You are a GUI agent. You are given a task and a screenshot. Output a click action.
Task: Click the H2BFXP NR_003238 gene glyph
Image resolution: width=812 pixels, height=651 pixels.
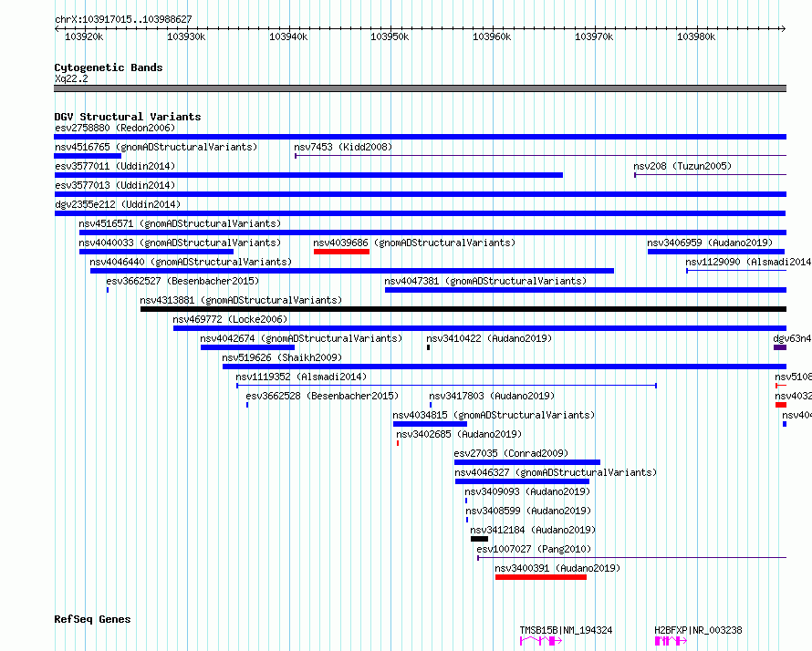[x=671, y=641]
